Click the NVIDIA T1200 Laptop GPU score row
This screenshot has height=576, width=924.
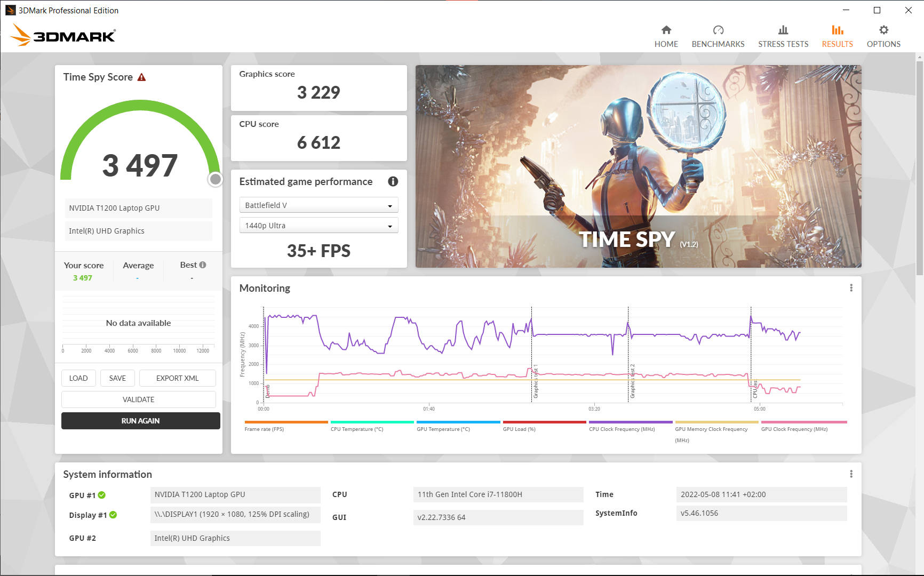click(x=139, y=208)
